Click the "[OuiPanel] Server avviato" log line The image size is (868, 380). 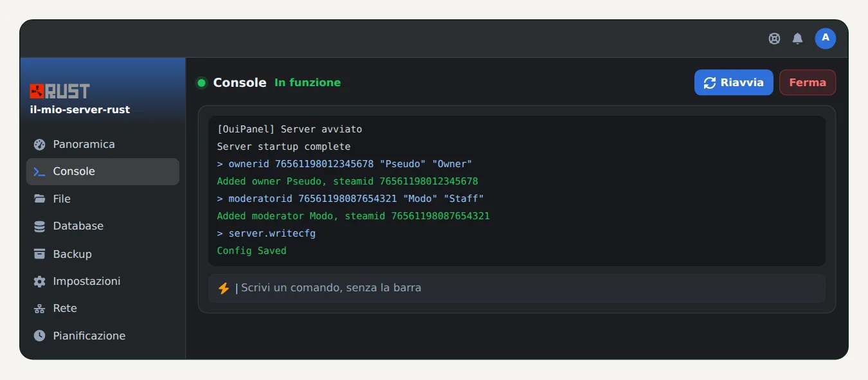click(289, 129)
